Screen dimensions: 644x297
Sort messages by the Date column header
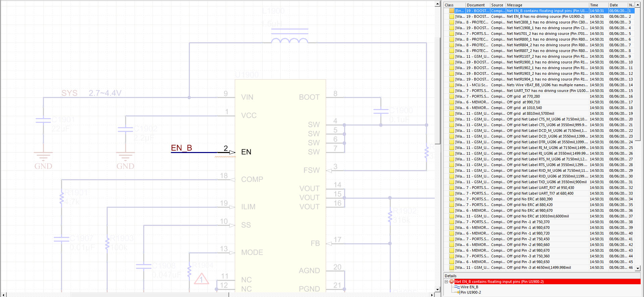(x=618, y=5)
